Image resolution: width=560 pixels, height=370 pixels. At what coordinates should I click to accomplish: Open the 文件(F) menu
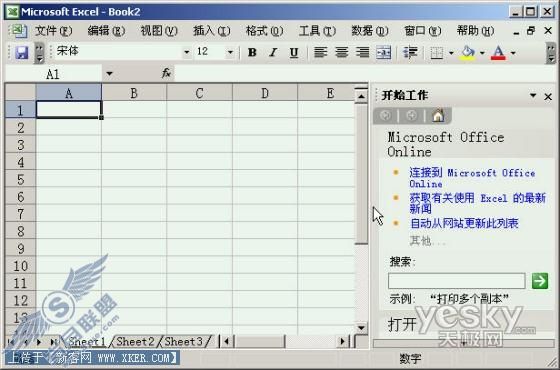(54, 31)
